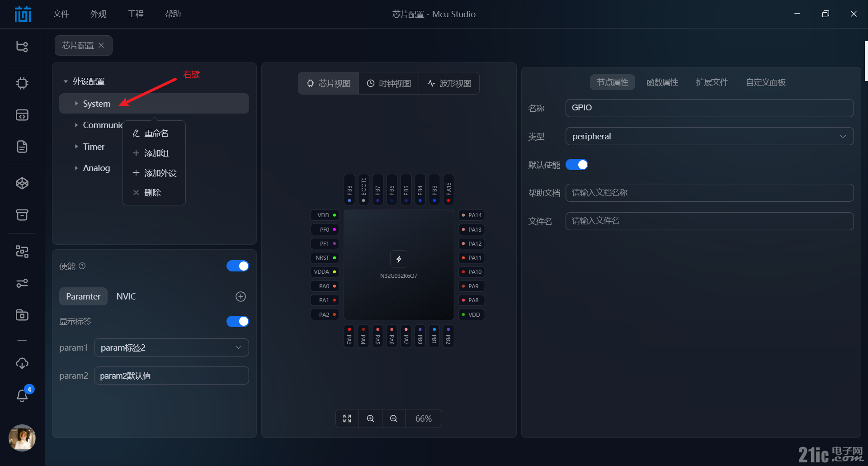Open the param1 dropdown

tap(171, 347)
